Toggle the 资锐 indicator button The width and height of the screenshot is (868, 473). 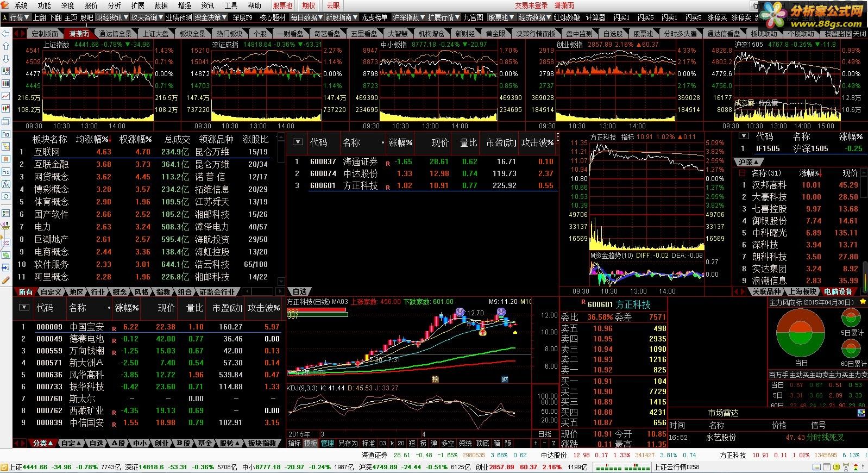466,443
